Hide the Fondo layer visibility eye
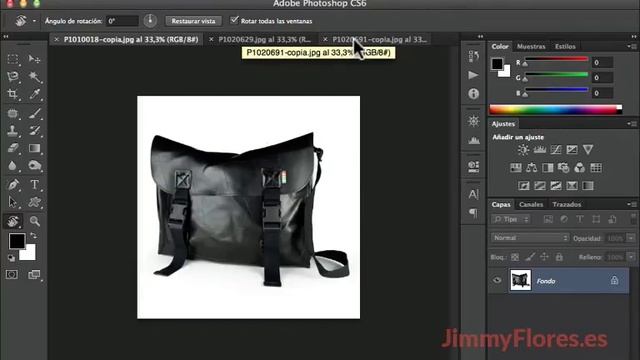The height and width of the screenshot is (360, 640). click(x=497, y=280)
